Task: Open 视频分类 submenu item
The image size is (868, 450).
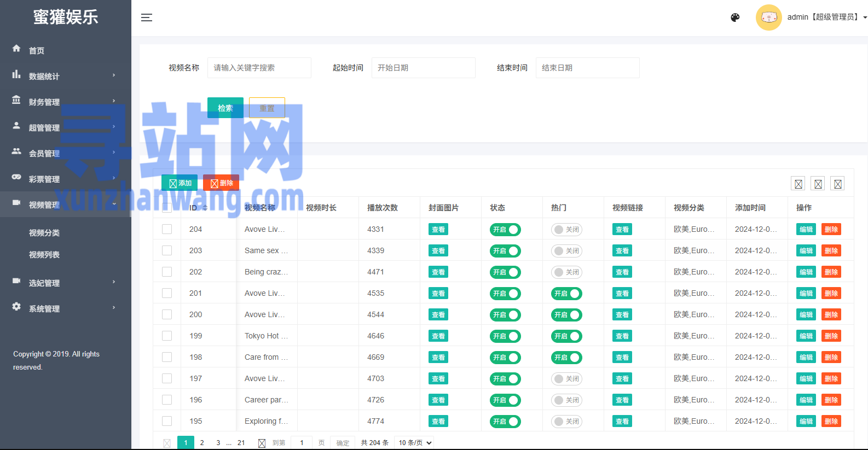Action: [x=44, y=233]
